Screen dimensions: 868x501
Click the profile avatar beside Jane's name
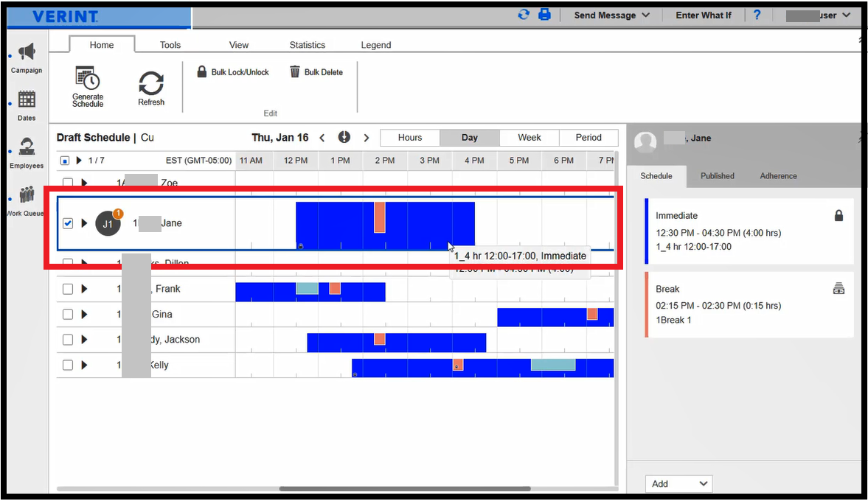pos(645,141)
